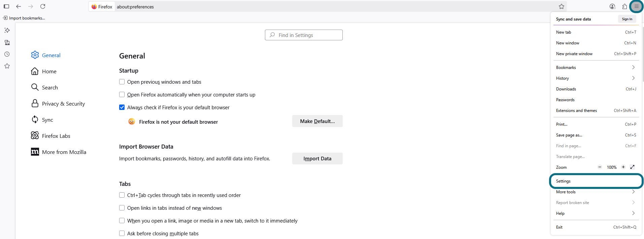Open Downloads from the menu
The height and width of the screenshot is (239, 644).
[596, 89]
